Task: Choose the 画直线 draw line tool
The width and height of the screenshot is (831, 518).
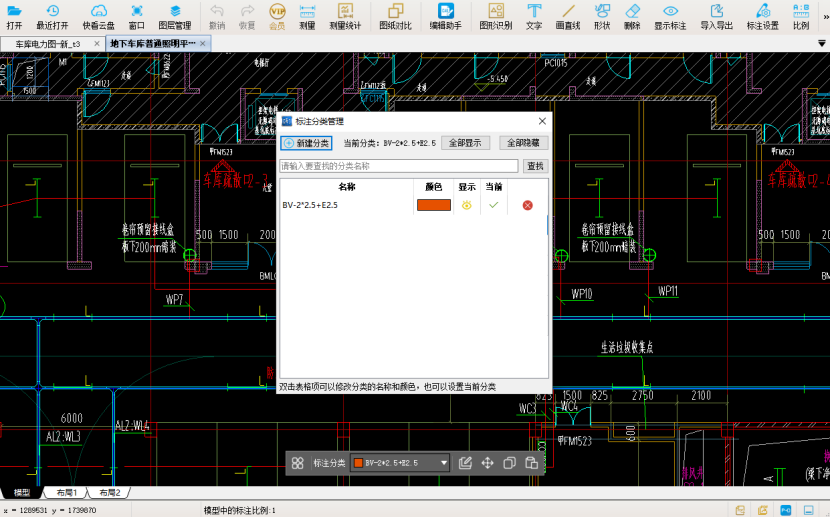Action: [568, 15]
